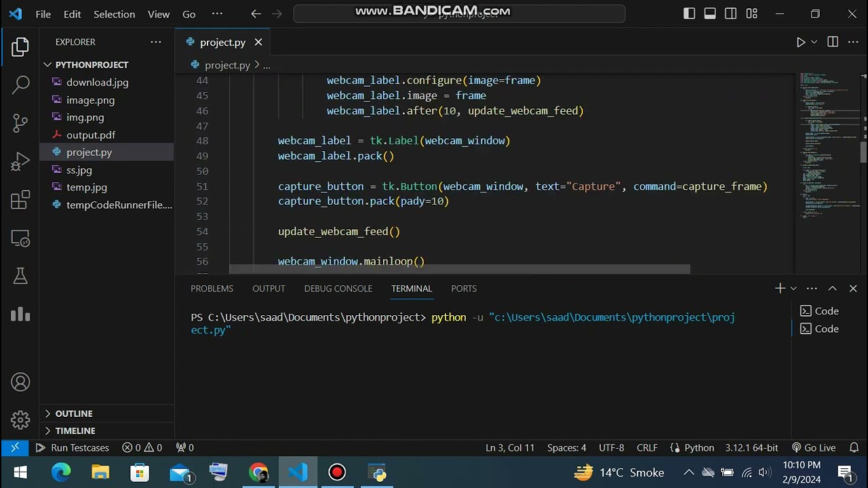Create a new terminal with plus icon

pyautogui.click(x=780, y=288)
